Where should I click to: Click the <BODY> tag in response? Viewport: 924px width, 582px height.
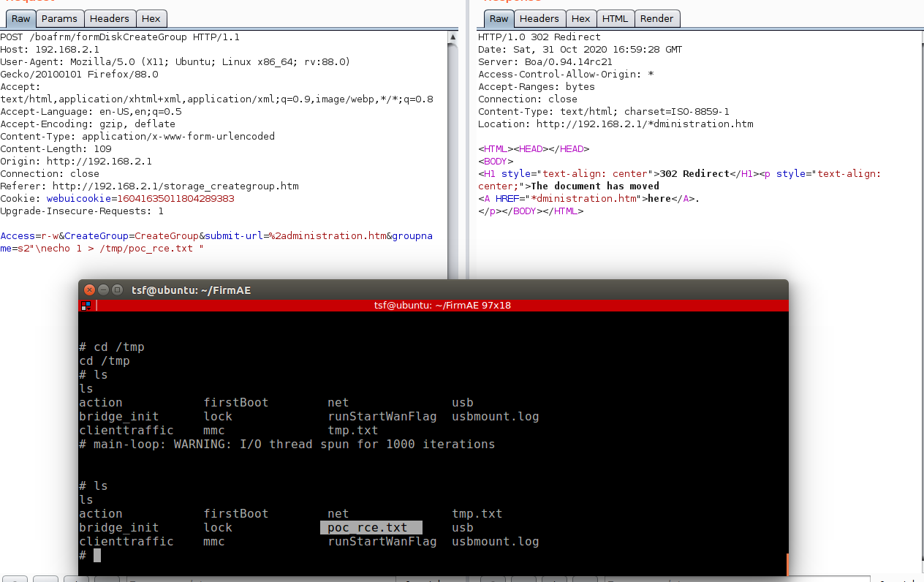496,162
